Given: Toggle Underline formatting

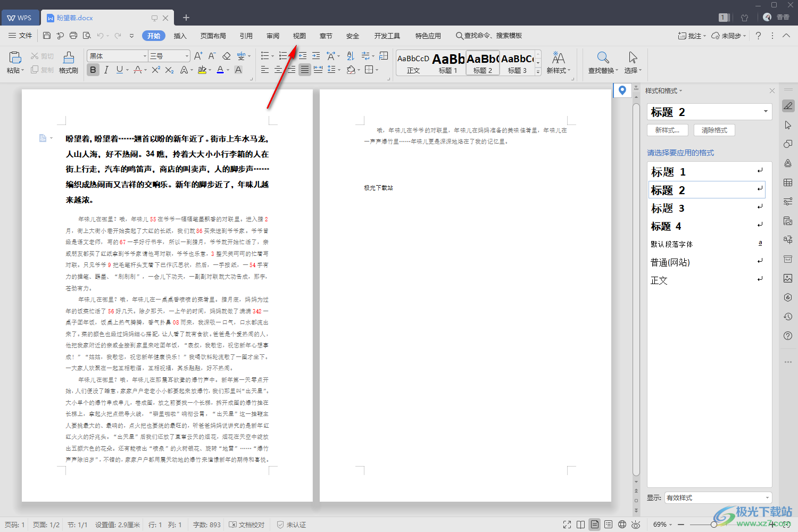Looking at the screenshot, I should (120, 70).
